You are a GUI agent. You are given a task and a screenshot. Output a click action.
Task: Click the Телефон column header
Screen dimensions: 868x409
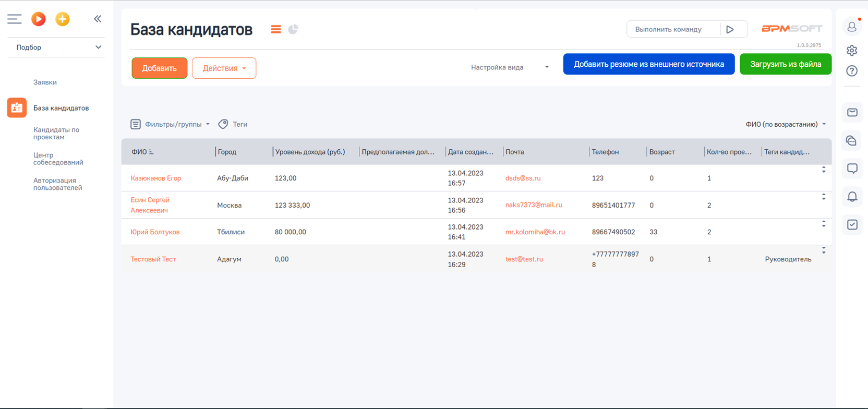click(x=605, y=152)
